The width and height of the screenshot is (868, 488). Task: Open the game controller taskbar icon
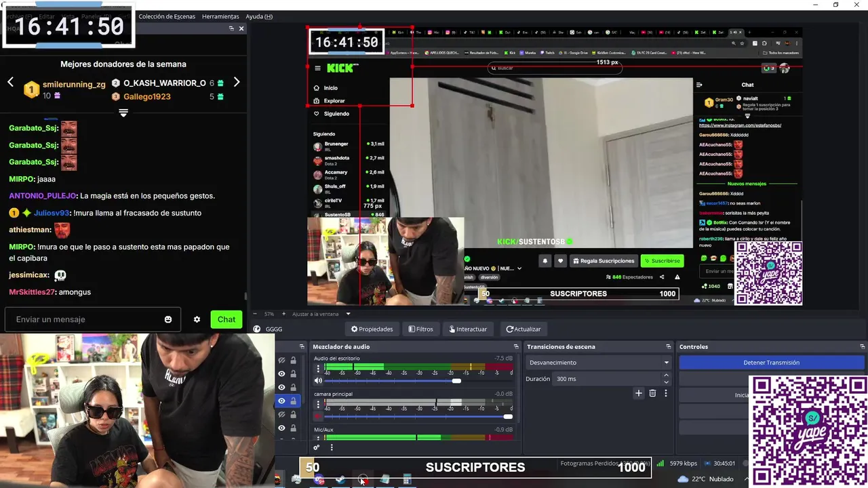click(x=296, y=480)
